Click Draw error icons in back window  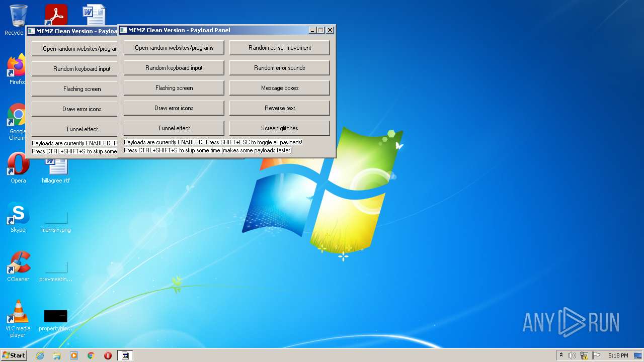74,109
